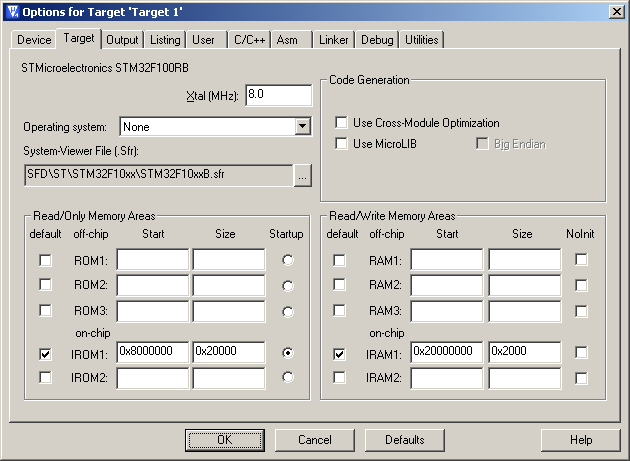Screen dimensions: 630x461
Task: Click the IROM1 Start field 0x8000000
Action: 153,352
